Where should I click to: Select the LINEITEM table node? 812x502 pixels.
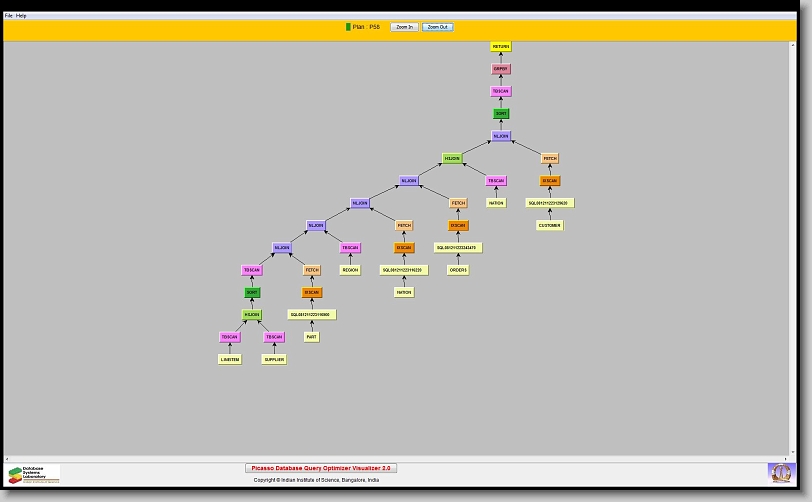(230, 359)
